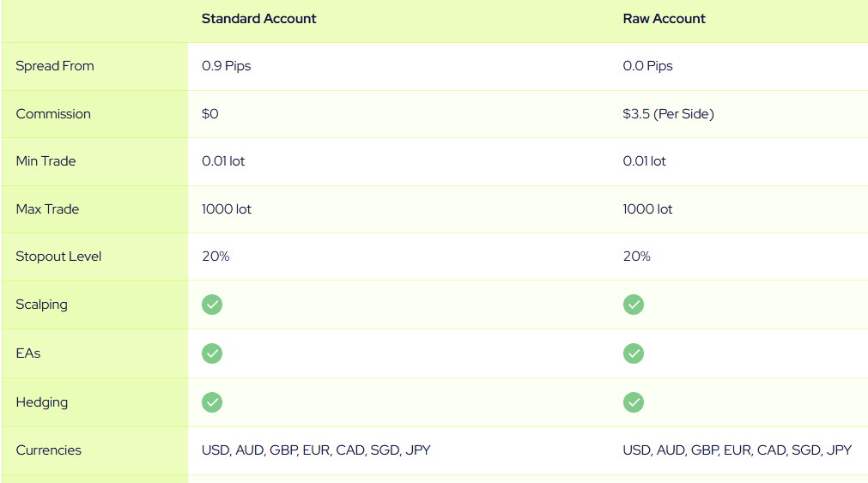Click the EAs checkmark under Standard Account

tap(212, 353)
